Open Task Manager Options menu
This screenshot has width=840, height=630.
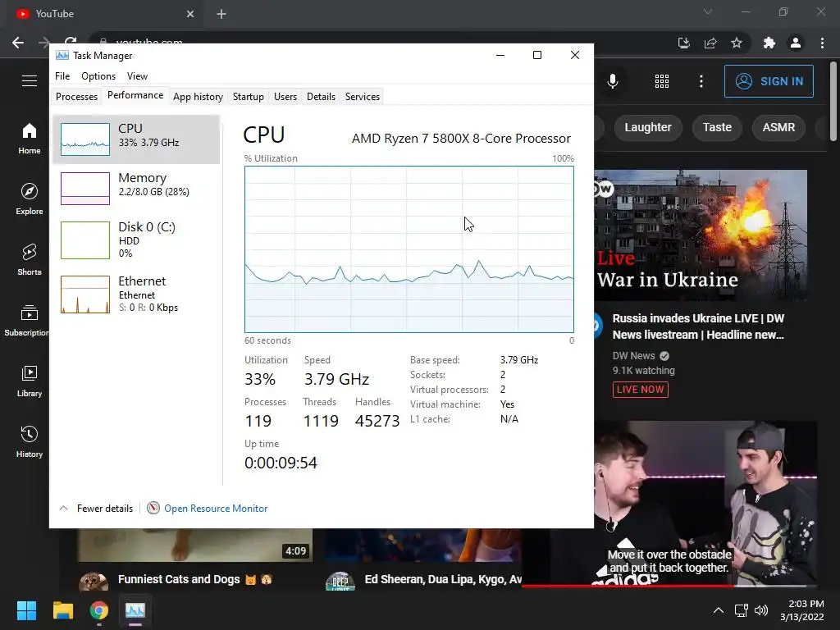(98, 76)
